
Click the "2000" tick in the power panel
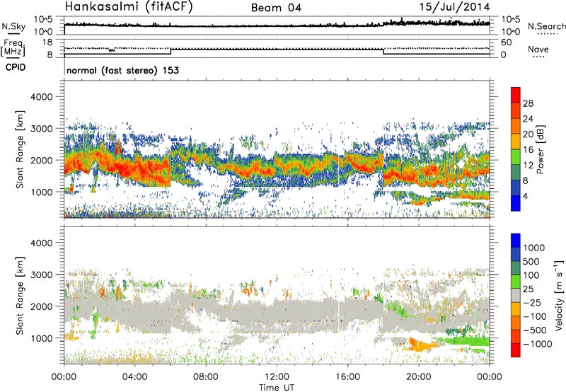(x=41, y=160)
